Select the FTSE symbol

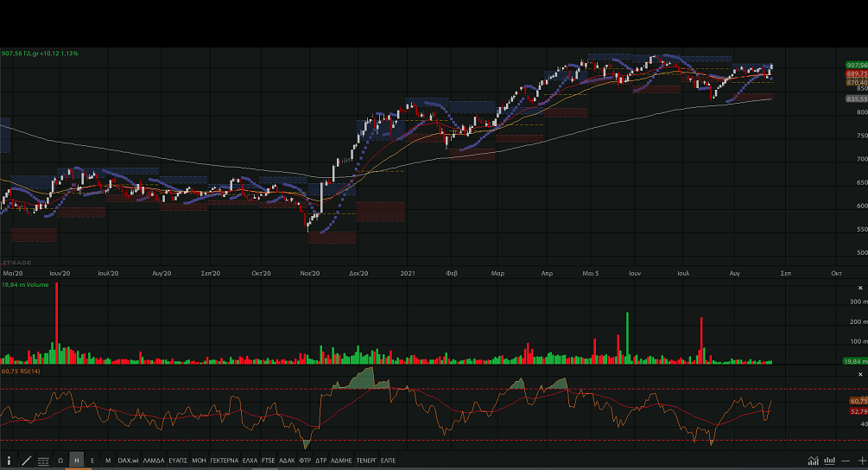click(268, 460)
